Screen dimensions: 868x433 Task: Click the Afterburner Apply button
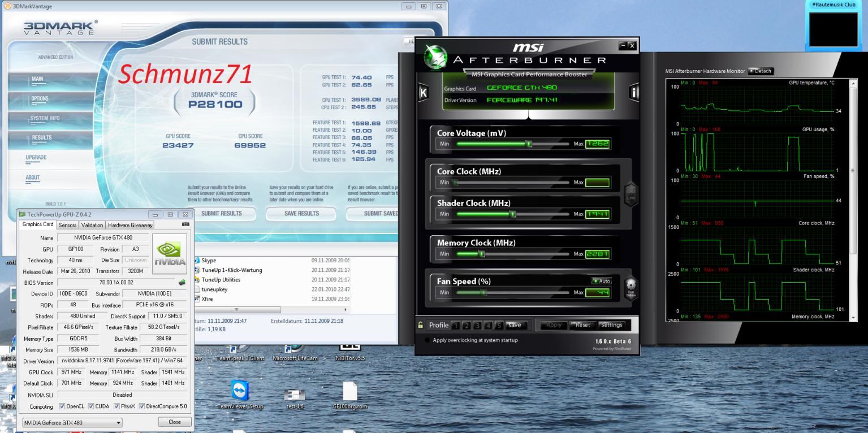[x=554, y=325]
